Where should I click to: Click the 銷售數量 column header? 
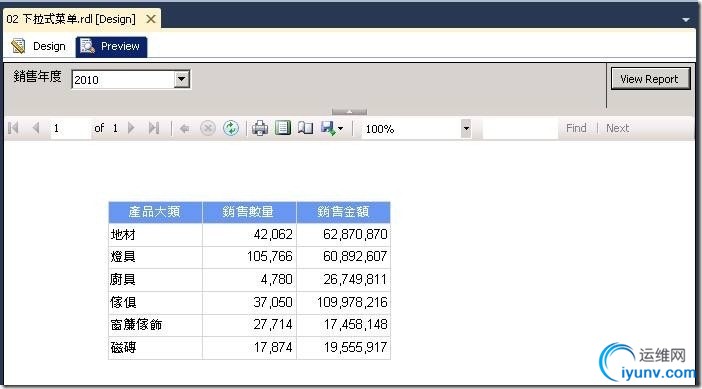tap(249, 212)
